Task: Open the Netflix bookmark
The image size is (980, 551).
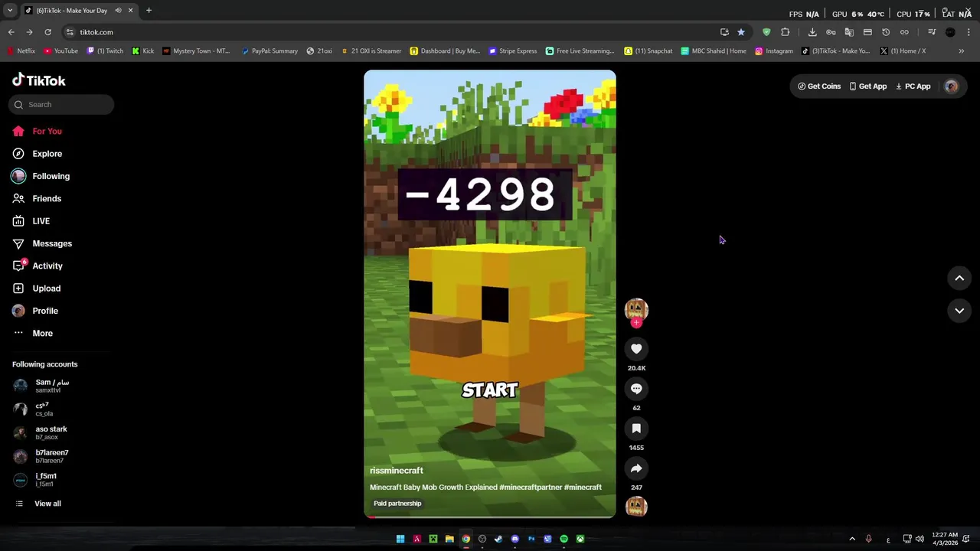Action: [21, 51]
